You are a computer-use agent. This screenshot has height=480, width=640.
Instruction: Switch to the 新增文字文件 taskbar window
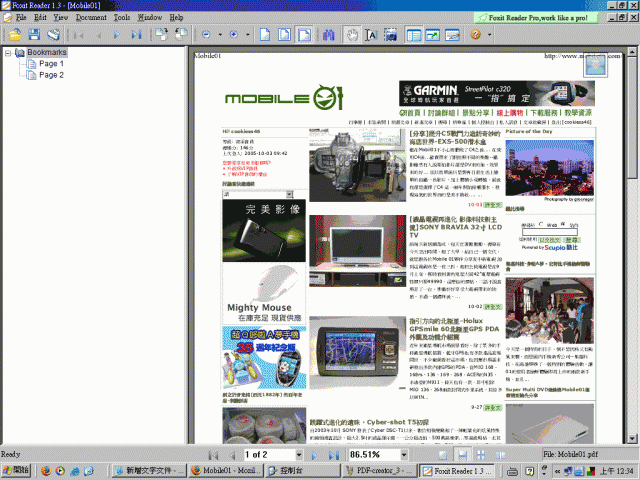149,471
